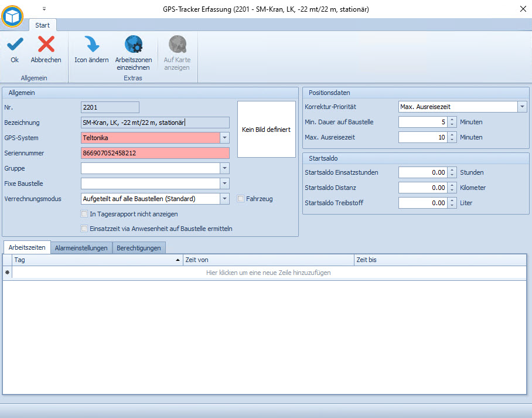Screen dimensions: 532x418
Task: Click the Kein Bild definiert image box
Action: pyautogui.click(x=267, y=130)
